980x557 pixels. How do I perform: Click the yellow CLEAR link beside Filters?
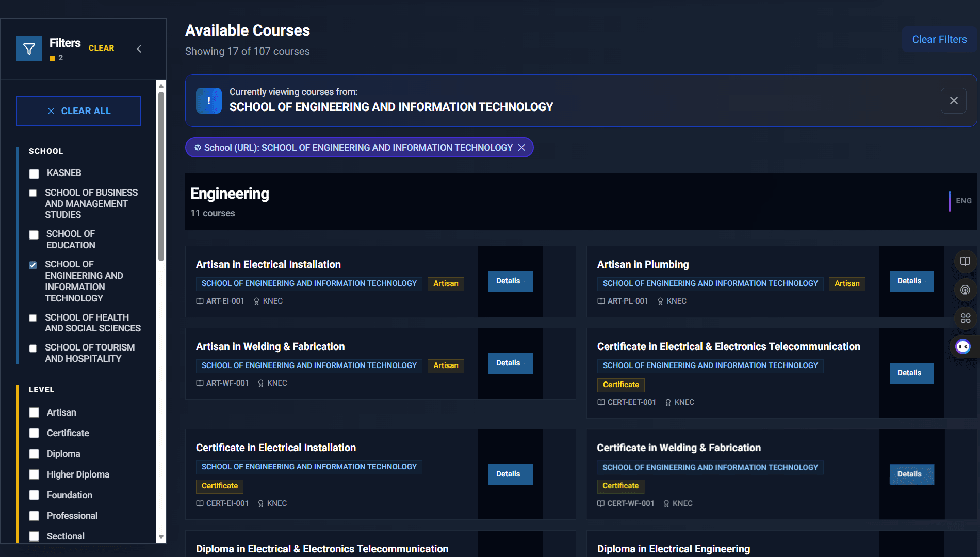pyautogui.click(x=101, y=48)
